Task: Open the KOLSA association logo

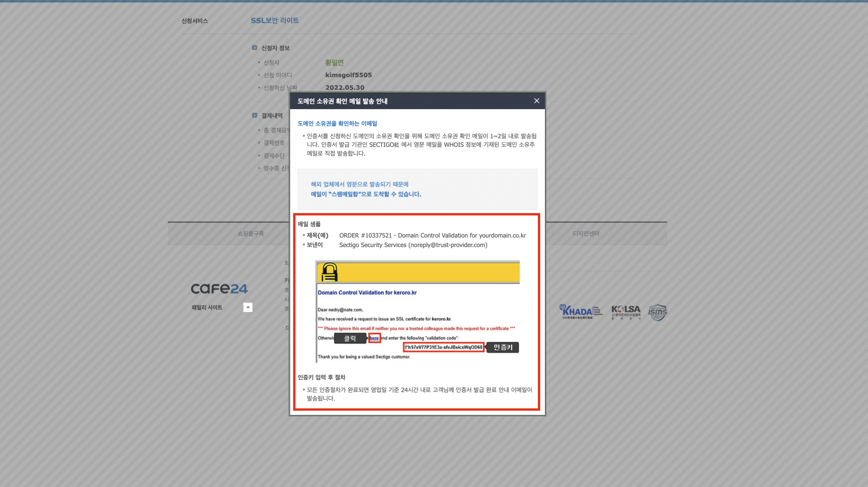Action: tap(626, 312)
